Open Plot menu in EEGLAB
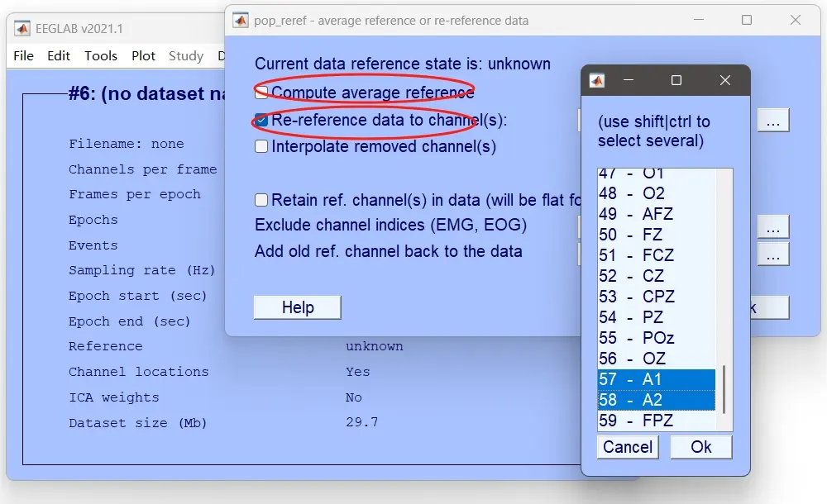 (x=143, y=56)
